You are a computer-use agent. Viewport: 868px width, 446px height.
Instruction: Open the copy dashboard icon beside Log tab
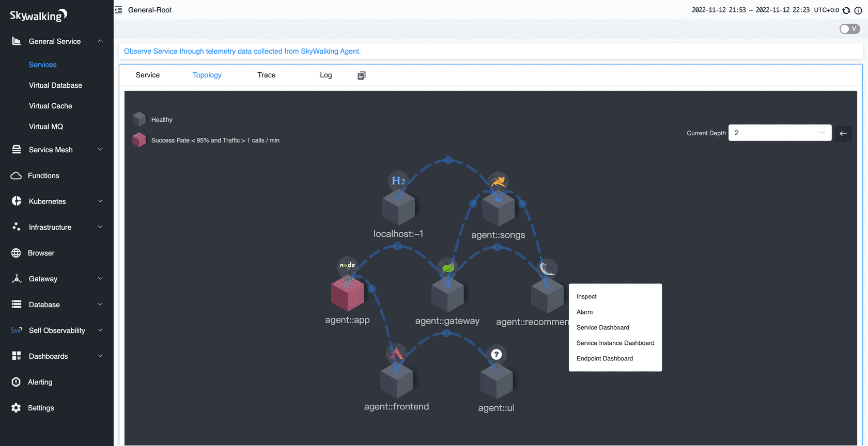(361, 75)
